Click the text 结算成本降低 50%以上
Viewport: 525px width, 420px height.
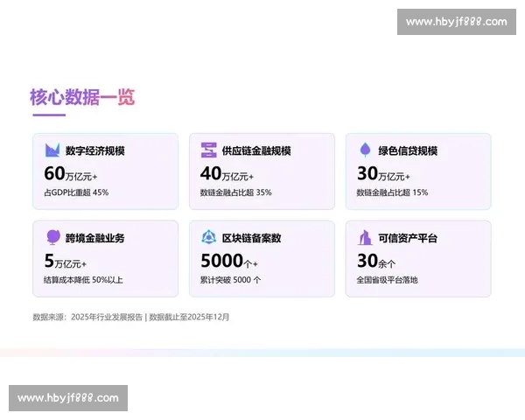tap(83, 280)
